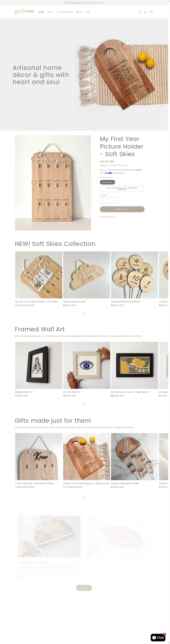Select Print my 12 photos as Polaroids
Screen dimensions: 170x644
122,189
